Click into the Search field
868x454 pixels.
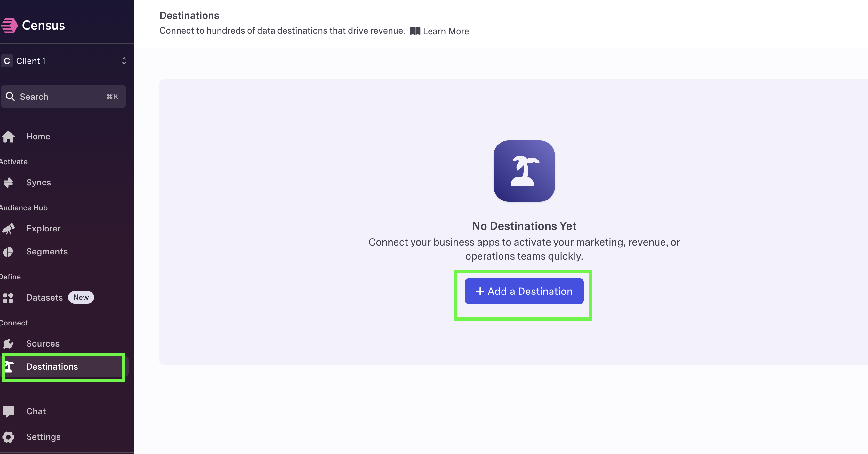point(63,97)
